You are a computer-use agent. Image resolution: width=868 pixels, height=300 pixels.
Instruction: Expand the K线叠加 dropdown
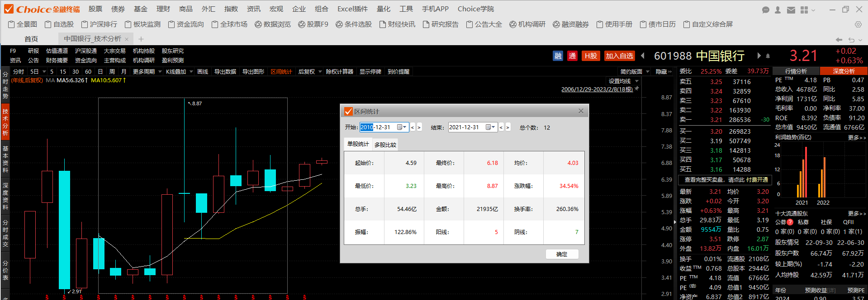[192, 72]
